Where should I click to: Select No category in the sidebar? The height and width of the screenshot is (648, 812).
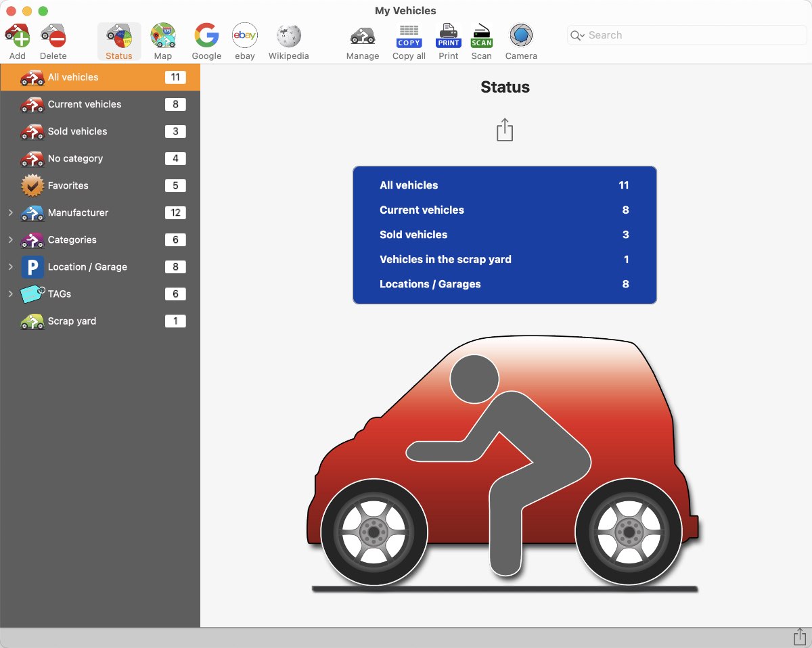pyautogui.click(x=100, y=158)
